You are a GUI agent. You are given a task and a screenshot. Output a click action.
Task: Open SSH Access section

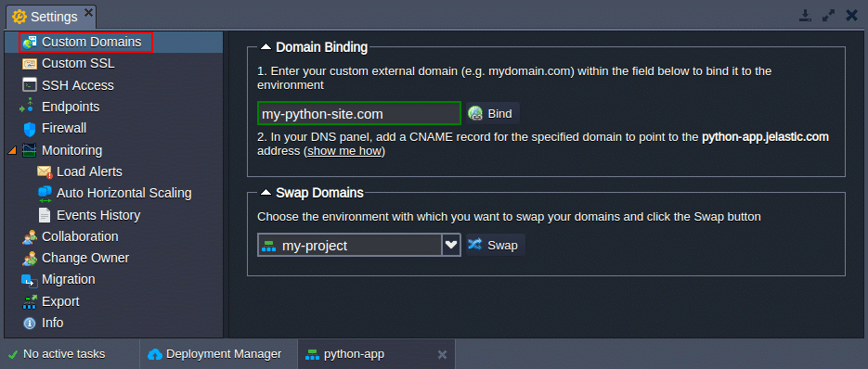(77, 85)
